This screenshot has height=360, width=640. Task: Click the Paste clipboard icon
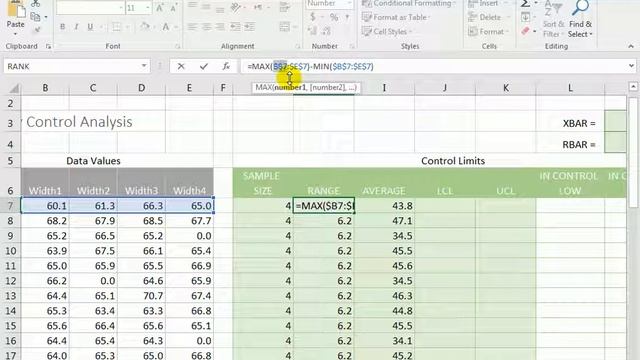(16, 8)
